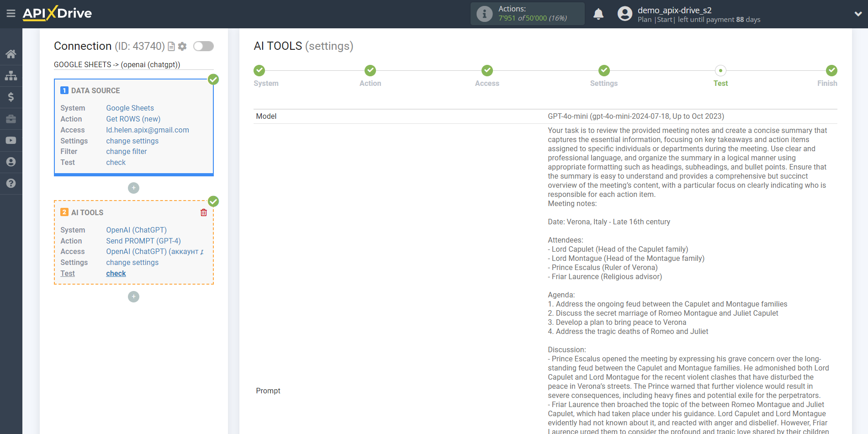This screenshot has height=434, width=868.
Task: Go to the Access step
Action: click(x=487, y=70)
